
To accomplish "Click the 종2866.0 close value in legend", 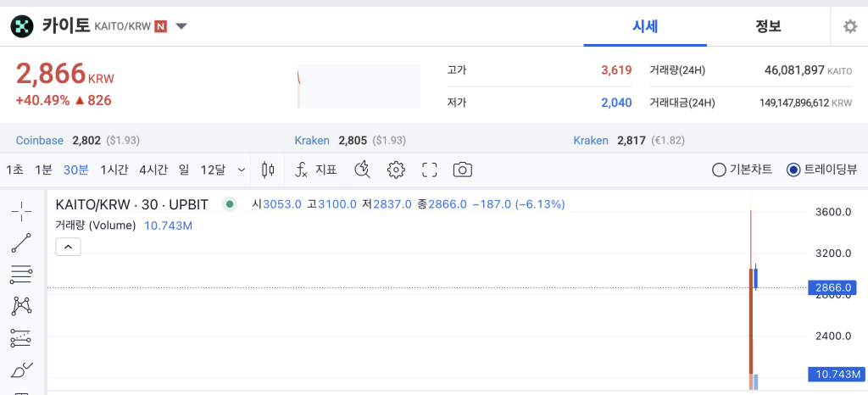I will tap(442, 204).
